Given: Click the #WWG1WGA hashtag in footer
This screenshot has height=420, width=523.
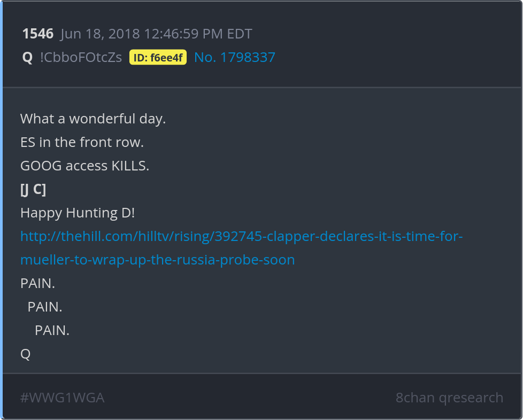Looking at the screenshot, I should [62, 398].
